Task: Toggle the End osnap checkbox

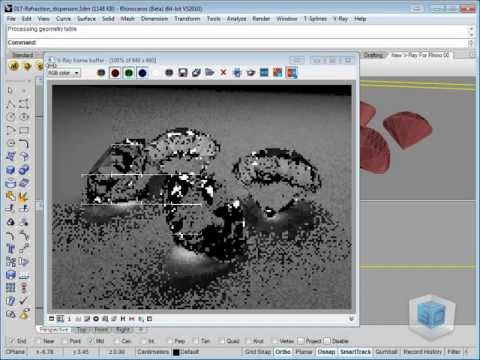Action: click(12, 341)
